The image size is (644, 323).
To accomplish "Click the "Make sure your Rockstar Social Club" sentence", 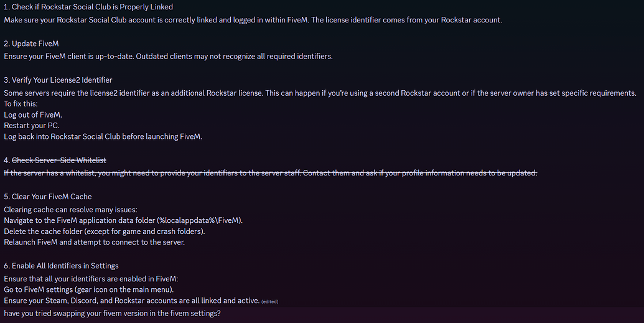I will coord(253,20).
